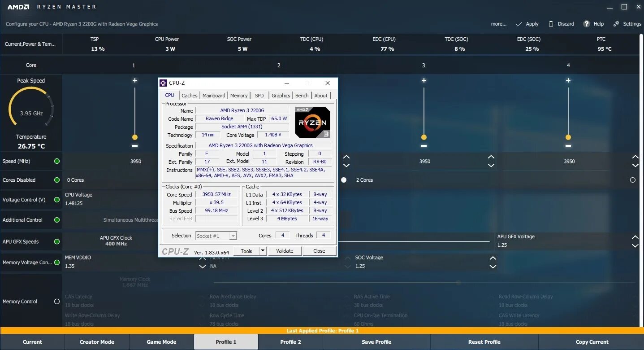Lower MEM VDDIO with down chevron
Viewport: 644px width, 350px height.
[203, 267]
